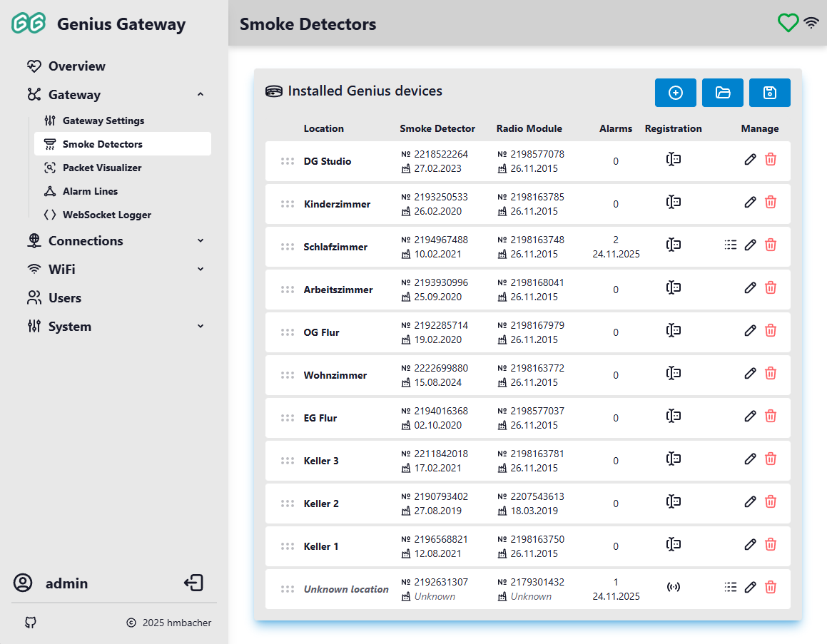Click the green heart health status icon
The width and height of the screenshot is (827, 644).
pos(788,23)
